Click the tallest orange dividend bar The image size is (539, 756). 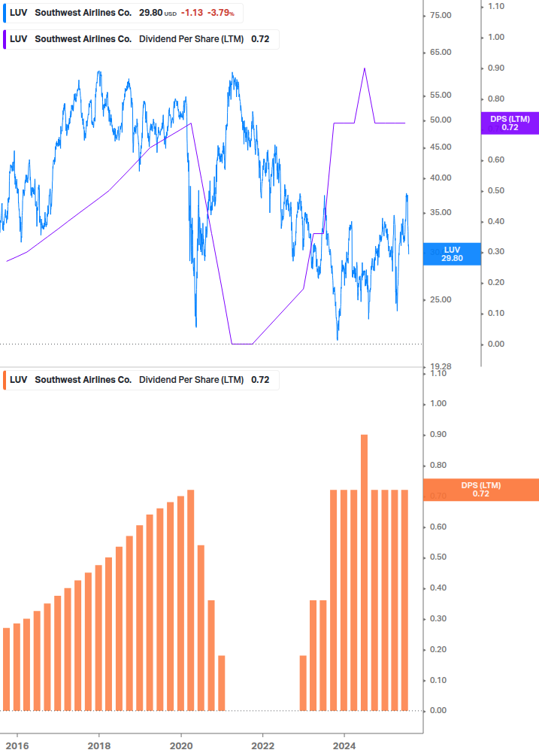[x=364, y=572]
